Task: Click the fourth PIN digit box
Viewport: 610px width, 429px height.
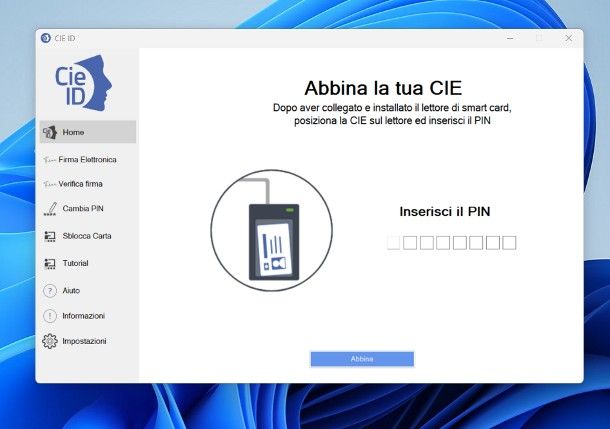Action: [443, 243]
